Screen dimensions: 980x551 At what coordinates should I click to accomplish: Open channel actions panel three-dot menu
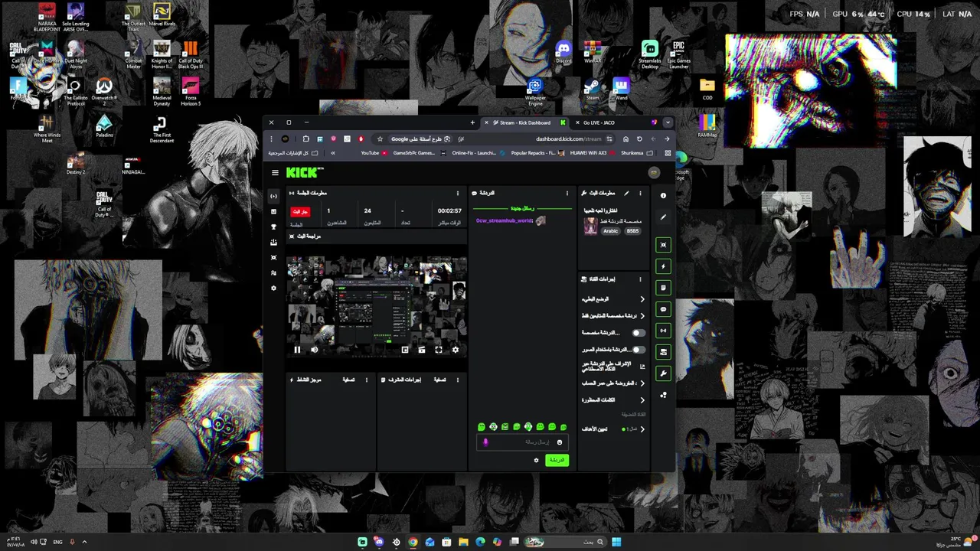[x=641, y=279]
